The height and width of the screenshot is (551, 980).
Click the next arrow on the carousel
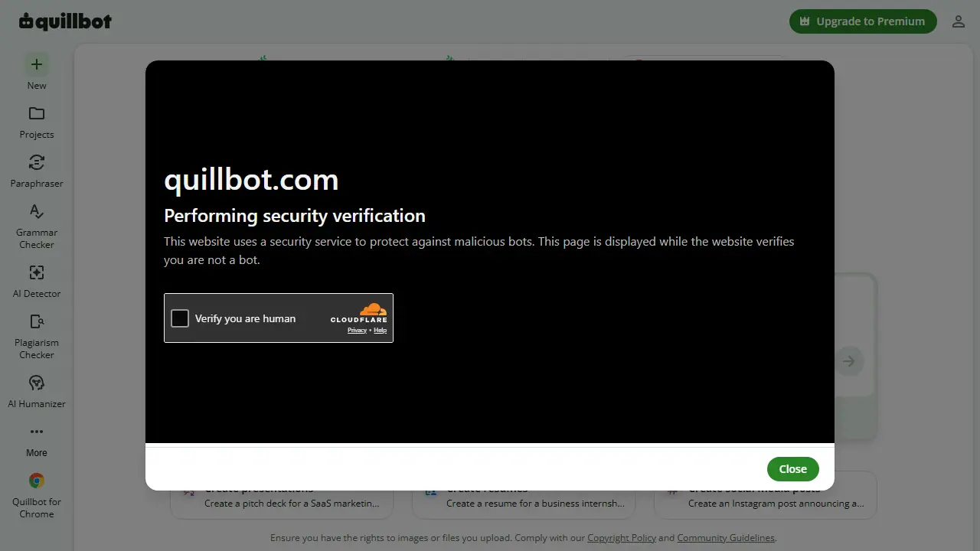click(x=848, y=361)
